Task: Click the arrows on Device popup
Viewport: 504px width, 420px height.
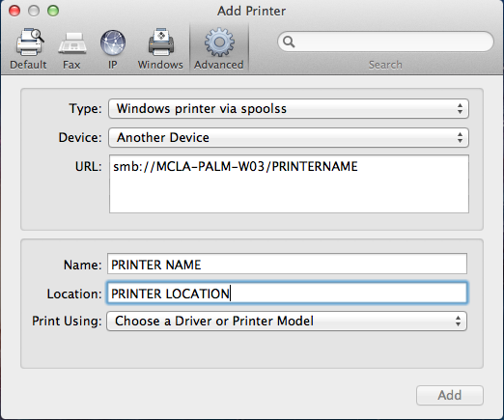Action: coord(460,138)
